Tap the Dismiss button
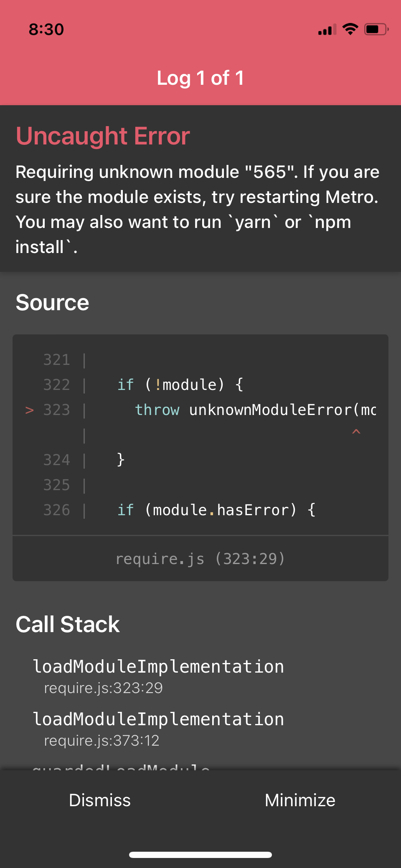Screen dimensions: 401x868 (100, 800)
